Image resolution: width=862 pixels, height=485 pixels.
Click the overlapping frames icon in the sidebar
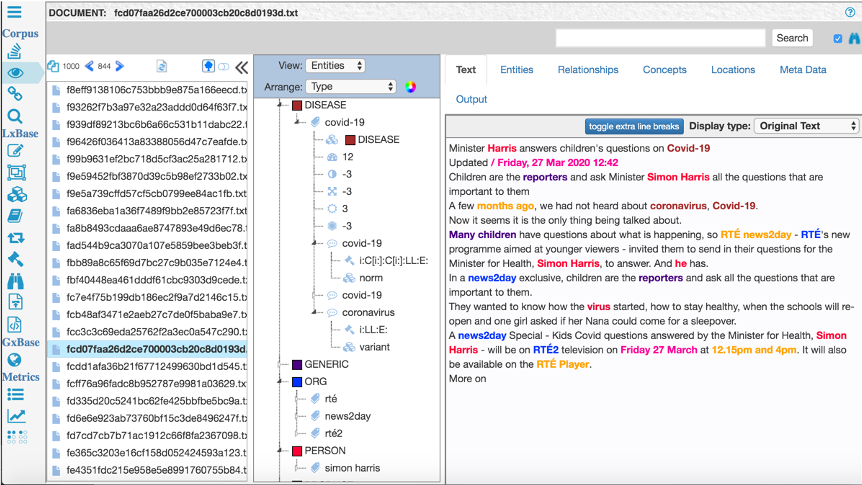point(16,173)
